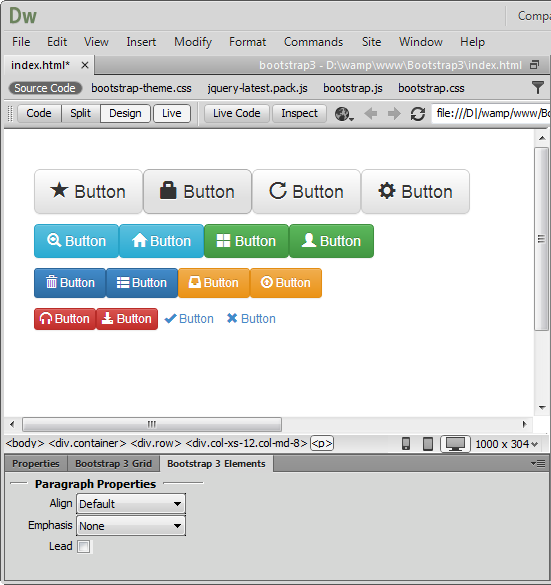Image resolution: width=551 pixels, height=585 pixels.
Task: Toggle the Lead checkbox
Action: [x=84, y=547]
